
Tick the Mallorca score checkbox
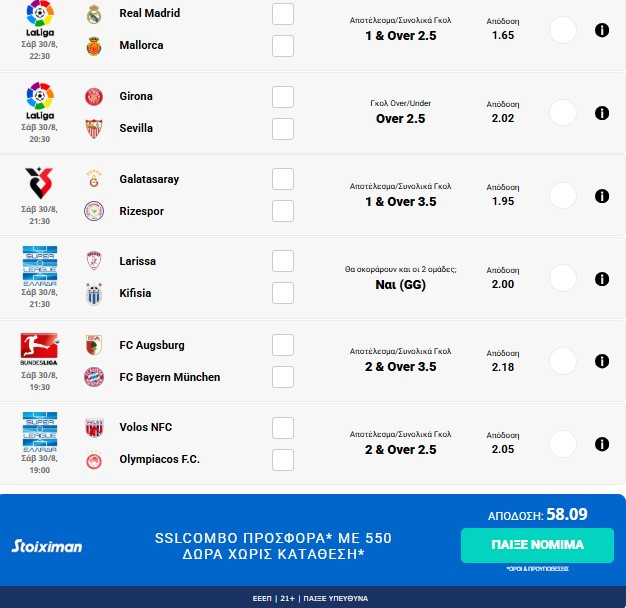[283, 46]
